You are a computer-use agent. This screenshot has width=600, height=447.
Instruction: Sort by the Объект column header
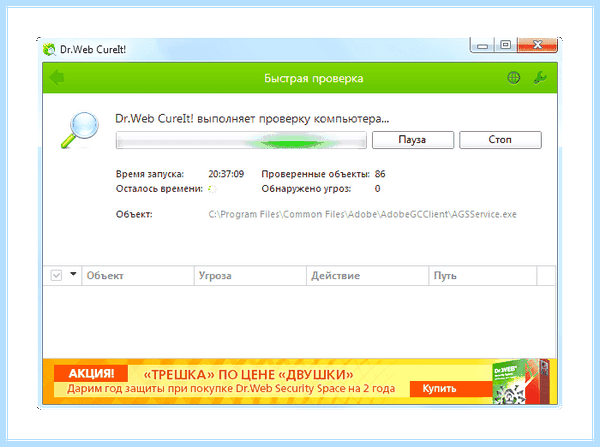138,276
